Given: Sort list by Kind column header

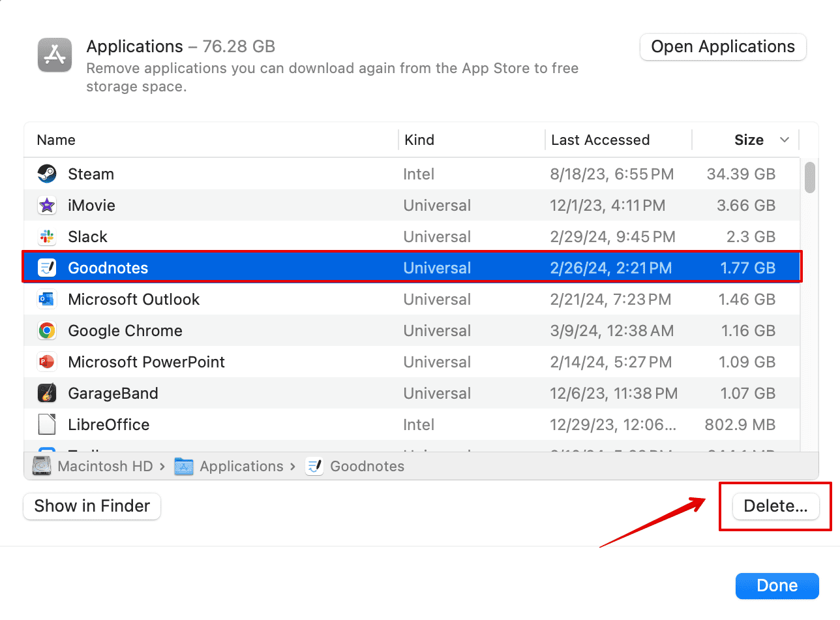Looking at the screenshot, I should click(x=419, y=140).
